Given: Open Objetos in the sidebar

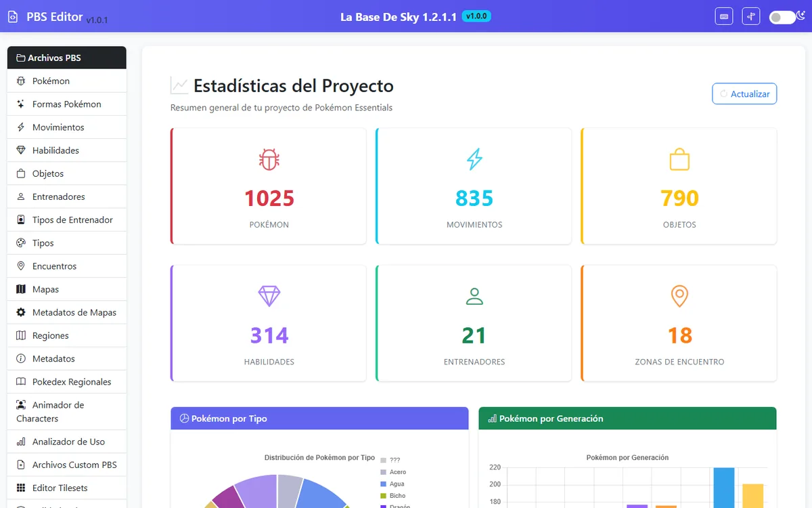Looking at the screenshot, I should 66,173.
